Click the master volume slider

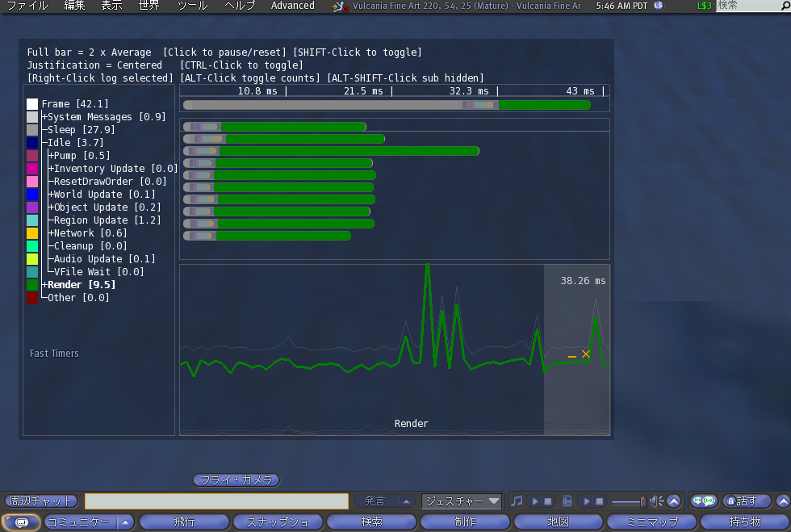(x=629, y=501)
